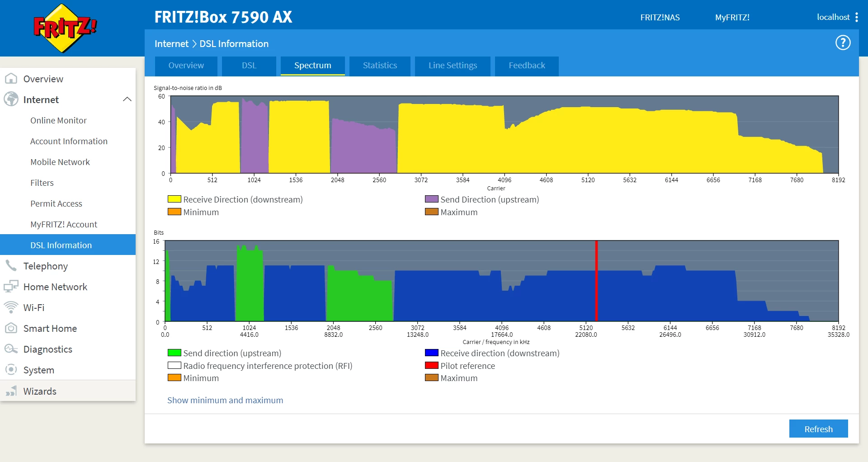This screenshot has width=868, height=462.
Task: Click the Wi-Fi signal icon
Action: tap(11, 307)
